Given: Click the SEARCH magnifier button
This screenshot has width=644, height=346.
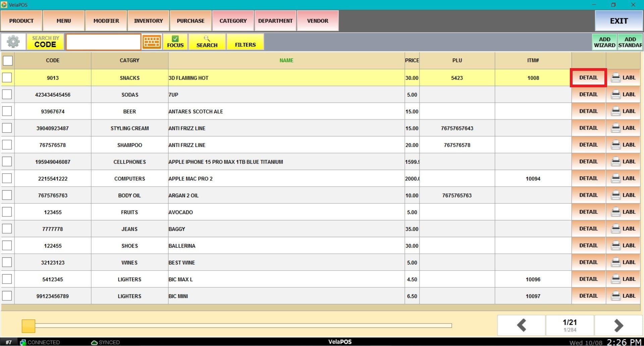Looking at the screenshot, I should (207, 42).
